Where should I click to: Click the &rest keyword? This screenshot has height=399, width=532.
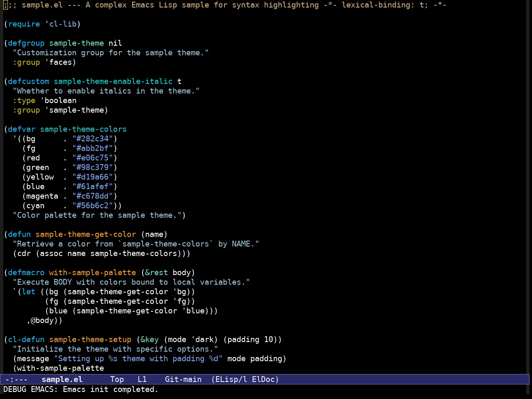(156, 273)
